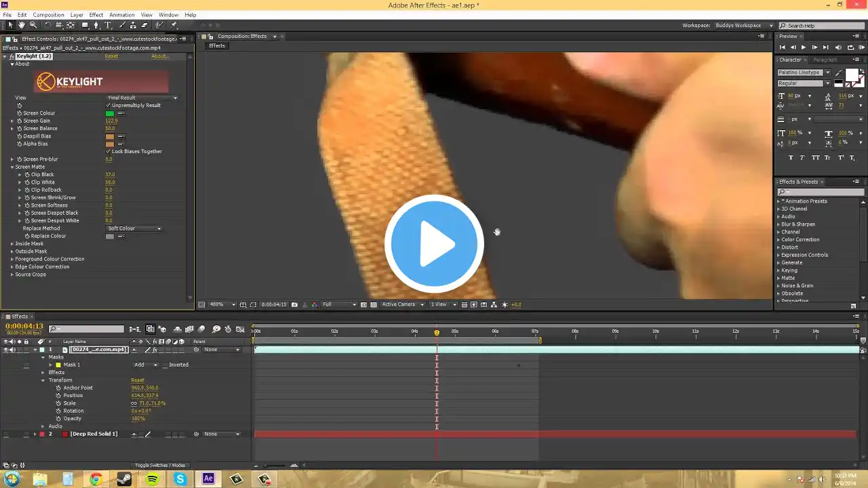
Task: Open the Window menu
Action: 168,15
